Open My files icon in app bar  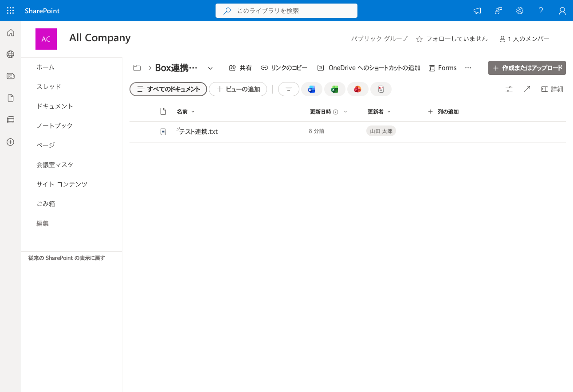11,98
